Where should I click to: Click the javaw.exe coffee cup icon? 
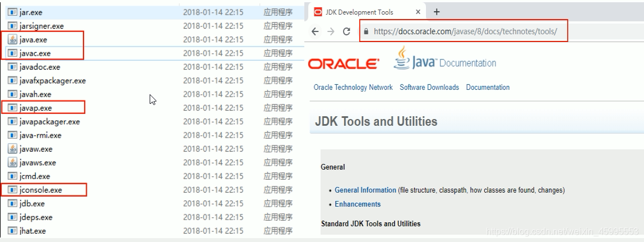click(12, 149)
